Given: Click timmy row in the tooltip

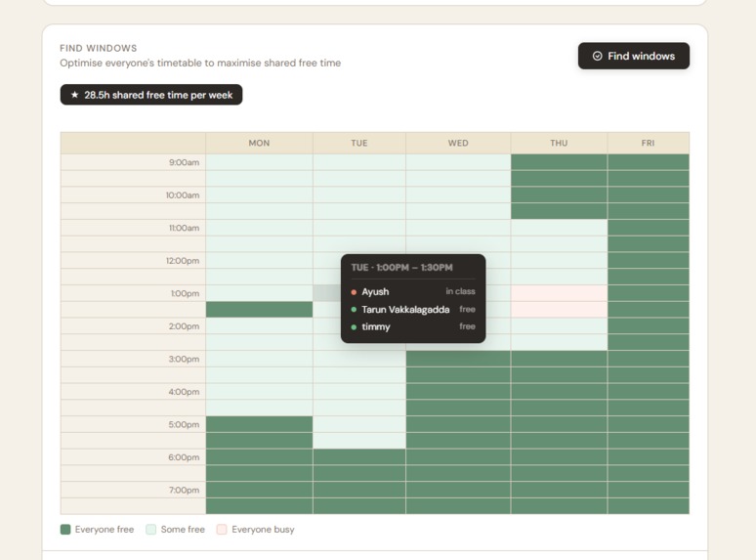Looking at the screenshot, I should (x=413, y=326).
